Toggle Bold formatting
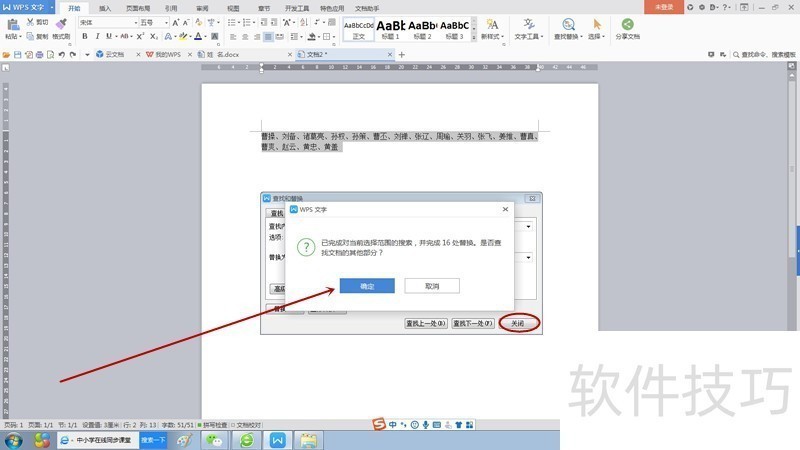The height and width of the screenshot is (450, 800). pos(85,36)
